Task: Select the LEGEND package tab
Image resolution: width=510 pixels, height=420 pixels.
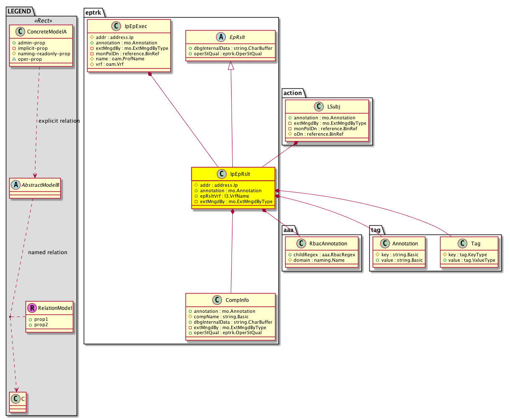Action: pos(19,11)
